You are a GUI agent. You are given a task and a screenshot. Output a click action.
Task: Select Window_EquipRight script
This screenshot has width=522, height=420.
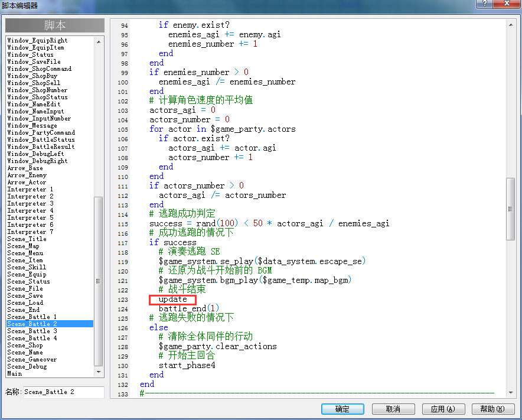[x=37, y=40]
